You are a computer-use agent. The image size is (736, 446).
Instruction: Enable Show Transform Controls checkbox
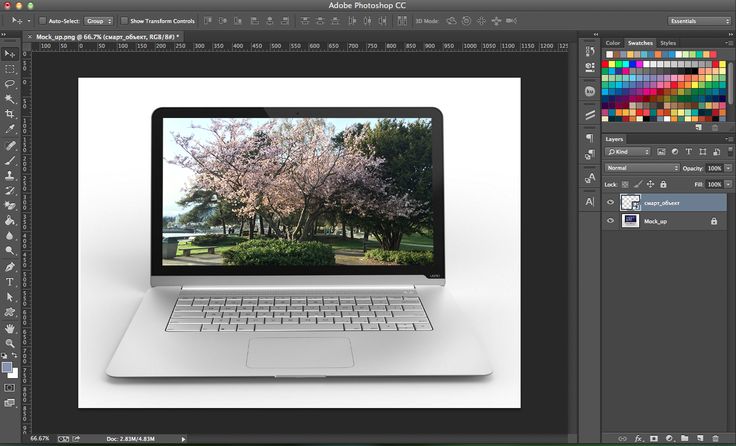[124, 21]
